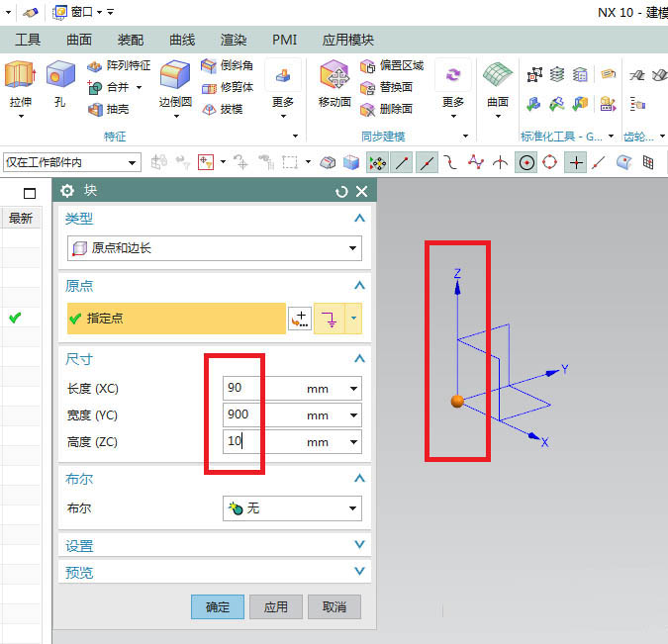Image resolution: width=668 pixels, height=644 pixels.
Task: Toggle the enable snap point icon
Action: coord(377,162)
